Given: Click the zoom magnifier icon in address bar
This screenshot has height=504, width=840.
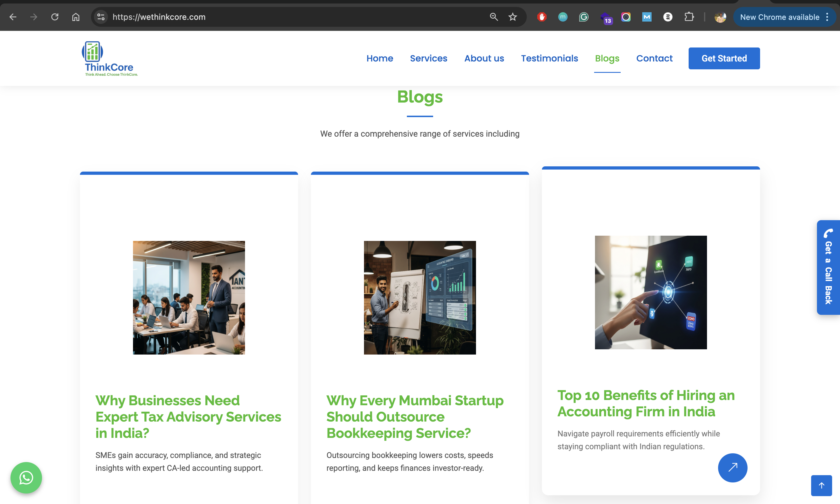Looking at the screenshot, I should (494, 17).
